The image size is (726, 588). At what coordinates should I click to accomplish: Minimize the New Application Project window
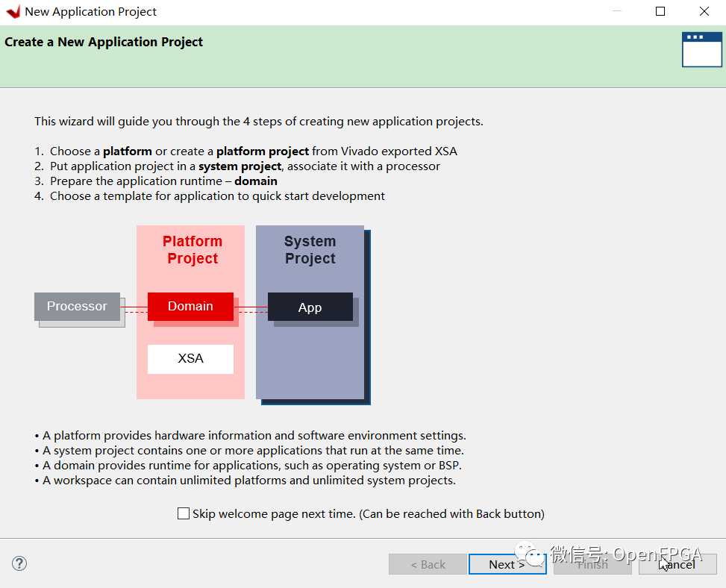tap(617, 11)
